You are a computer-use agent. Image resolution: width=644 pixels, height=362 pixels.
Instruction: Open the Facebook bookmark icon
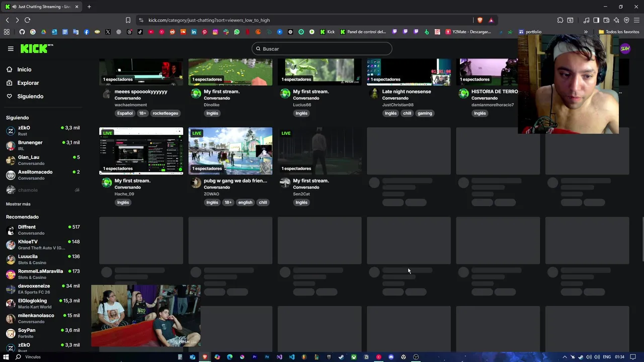point(87,32)
